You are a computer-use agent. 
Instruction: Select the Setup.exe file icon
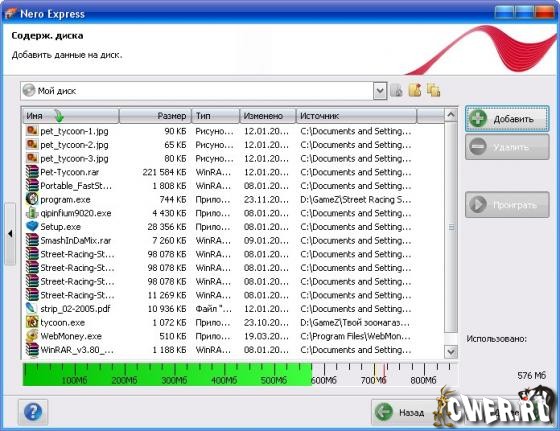pyautogui.click(x=32, y=226)
